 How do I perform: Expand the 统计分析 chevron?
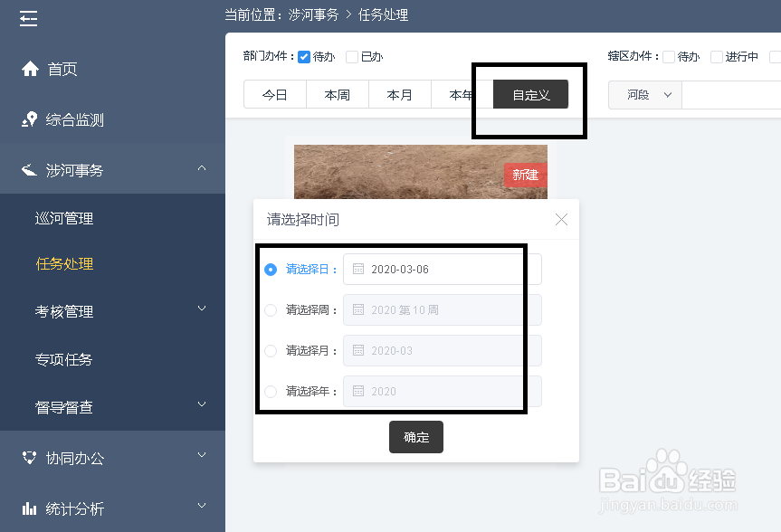[x=202, y=506]
